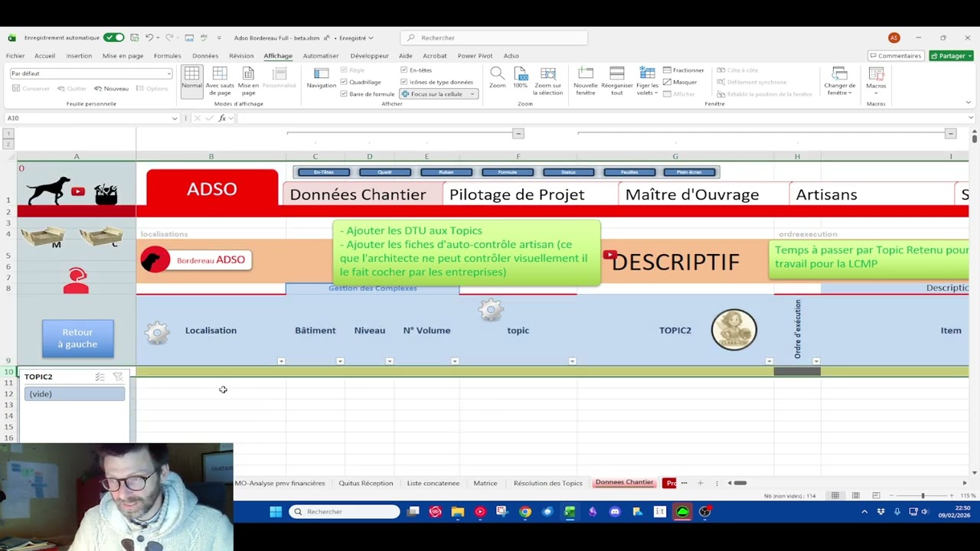This screenshot has height=551, width=980.
Task: Uncheck the En-têtes checkbox
Action: coord(403,70)
